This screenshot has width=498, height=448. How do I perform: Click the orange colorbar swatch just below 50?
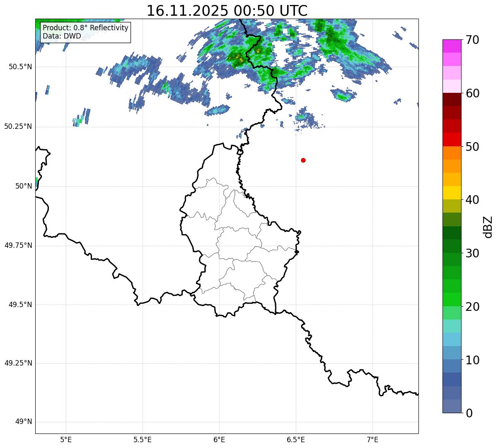452,153
